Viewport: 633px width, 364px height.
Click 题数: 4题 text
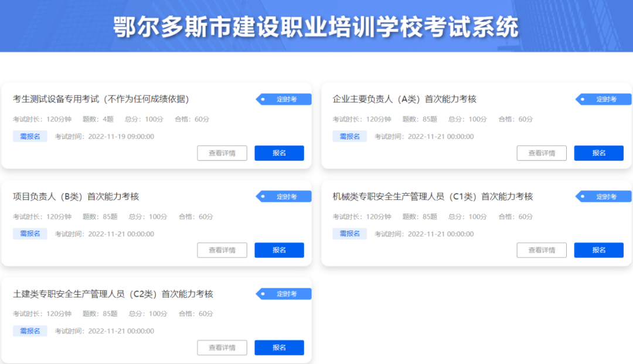click(x=98, y=119)
